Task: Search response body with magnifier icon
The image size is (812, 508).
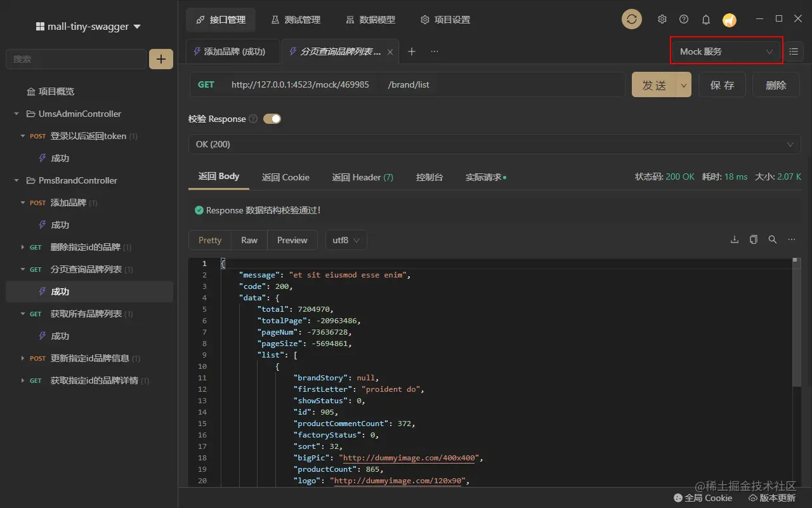Action: pos(773,239)
